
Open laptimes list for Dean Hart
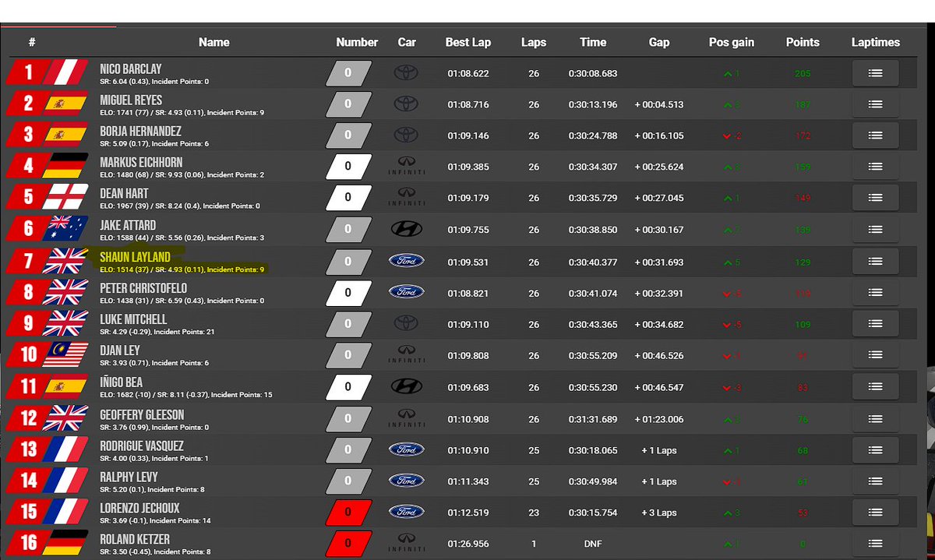point(875,198)
